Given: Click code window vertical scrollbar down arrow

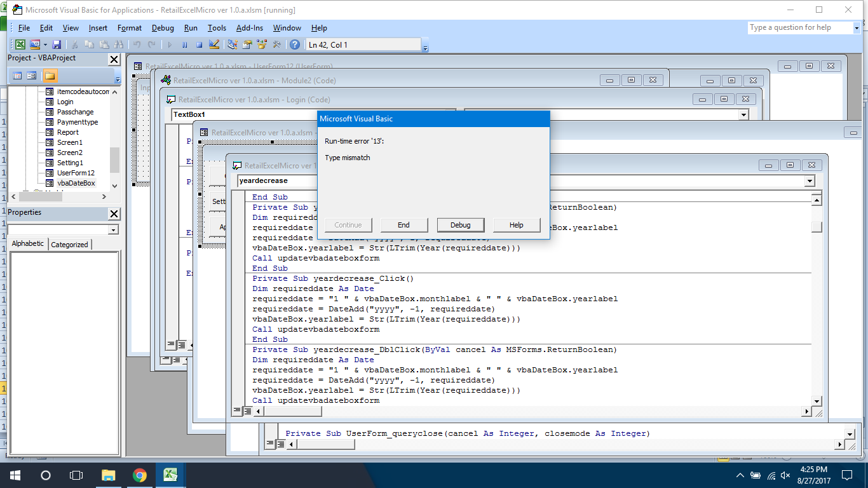Looking at the screenshot, I should (817, 400).
